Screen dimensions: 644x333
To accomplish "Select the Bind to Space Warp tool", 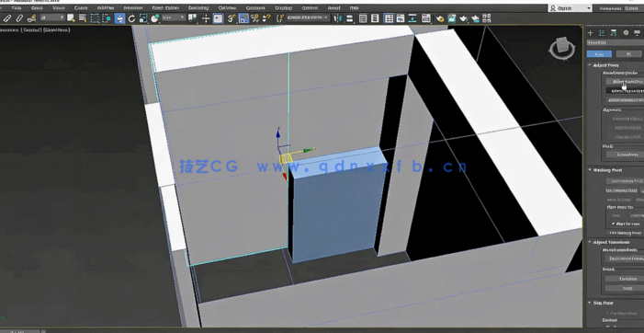I will point(32,18).
